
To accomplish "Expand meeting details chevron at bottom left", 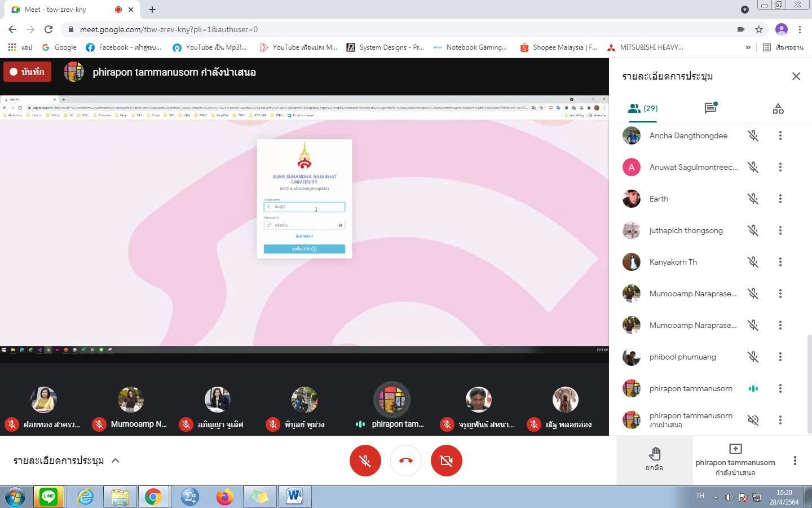I will [x=116, y=461].
